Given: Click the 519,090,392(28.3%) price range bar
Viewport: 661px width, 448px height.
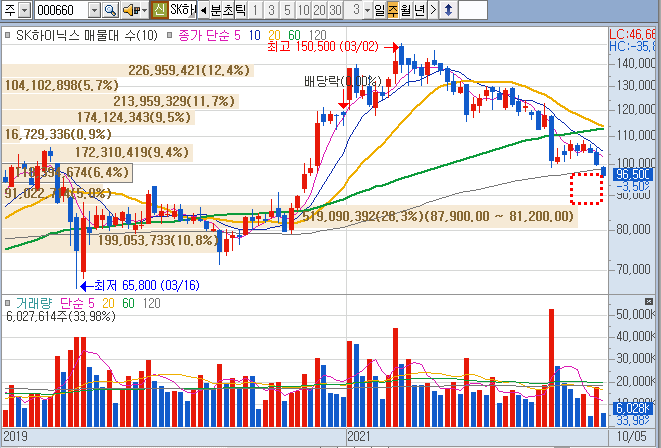Looking at the screenshot, I should pyautogui.click(x=290, y=217).
